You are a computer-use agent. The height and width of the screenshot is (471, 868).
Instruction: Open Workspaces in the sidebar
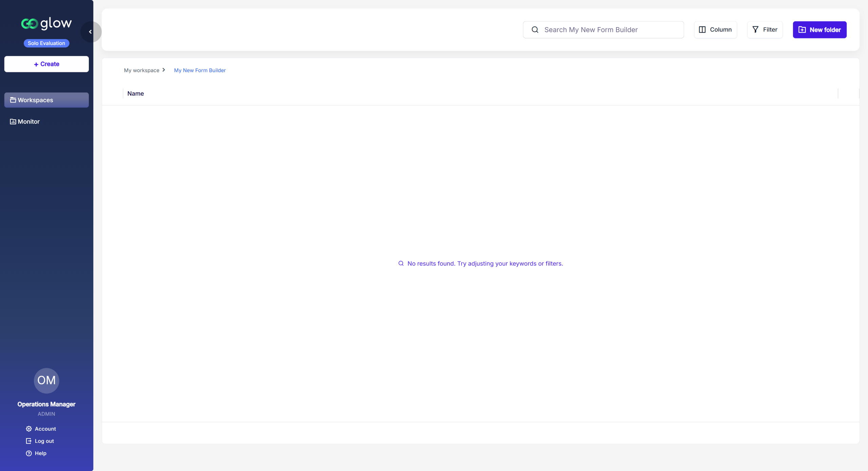click(x=46, y=100)
